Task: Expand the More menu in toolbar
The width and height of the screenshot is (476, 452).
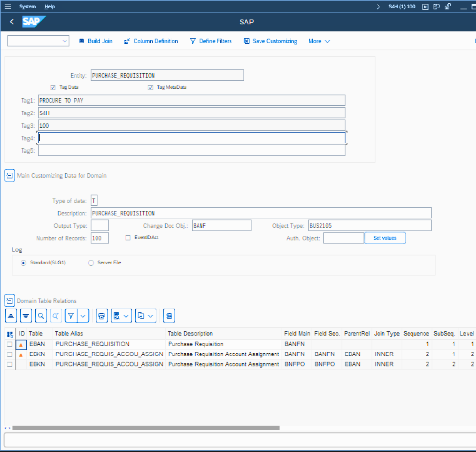Action: [319, 41]
